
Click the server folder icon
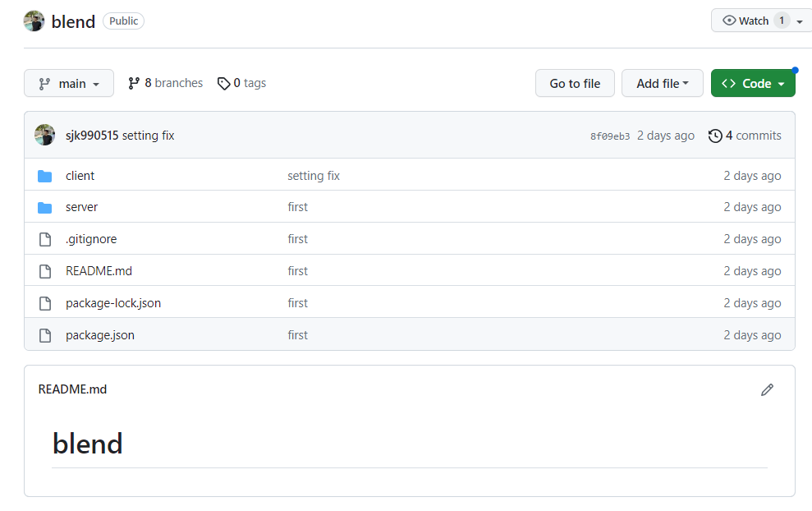click(45, 208)
